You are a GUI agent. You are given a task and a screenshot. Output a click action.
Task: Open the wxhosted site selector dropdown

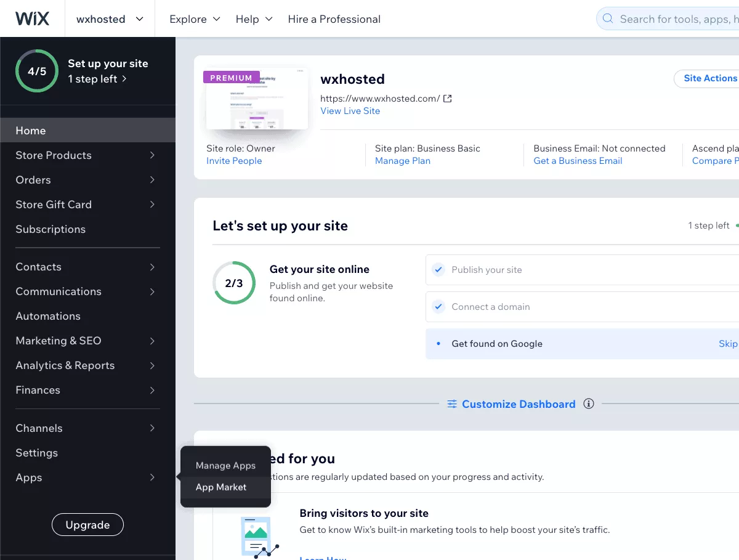[x=110, y=19]
